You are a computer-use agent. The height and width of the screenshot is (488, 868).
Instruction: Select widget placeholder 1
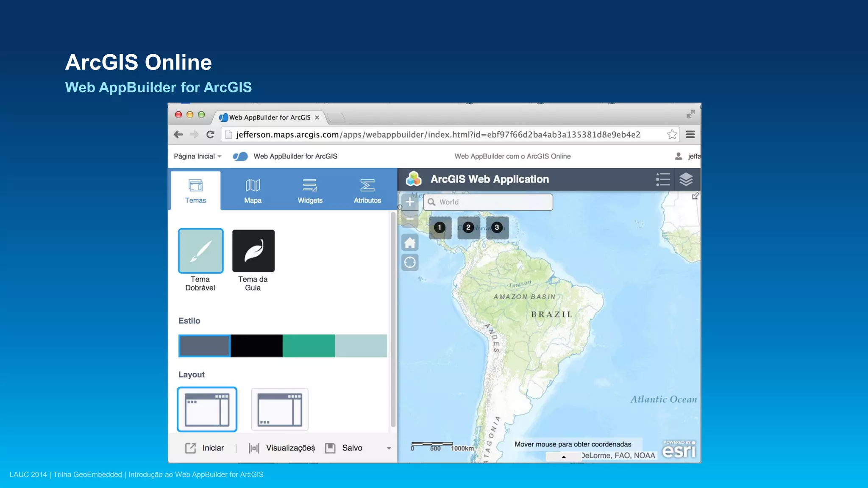pyautogui.click(x=440, y=227)
